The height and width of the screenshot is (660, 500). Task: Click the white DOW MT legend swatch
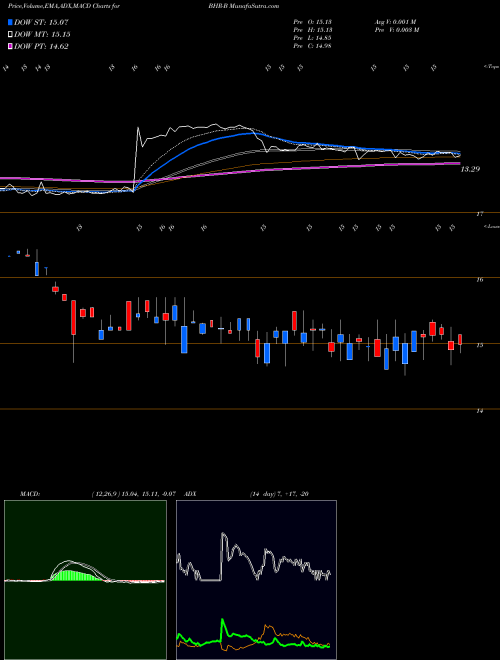pos(10,34)
